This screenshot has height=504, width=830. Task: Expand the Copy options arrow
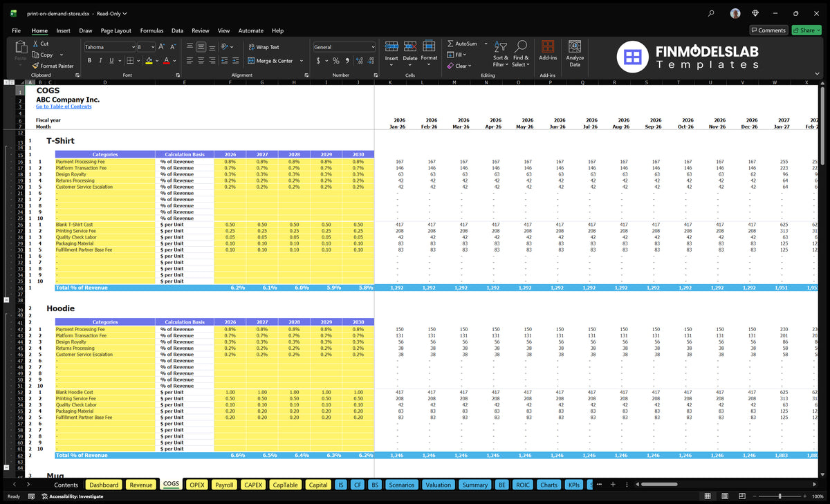coord(62,55)
